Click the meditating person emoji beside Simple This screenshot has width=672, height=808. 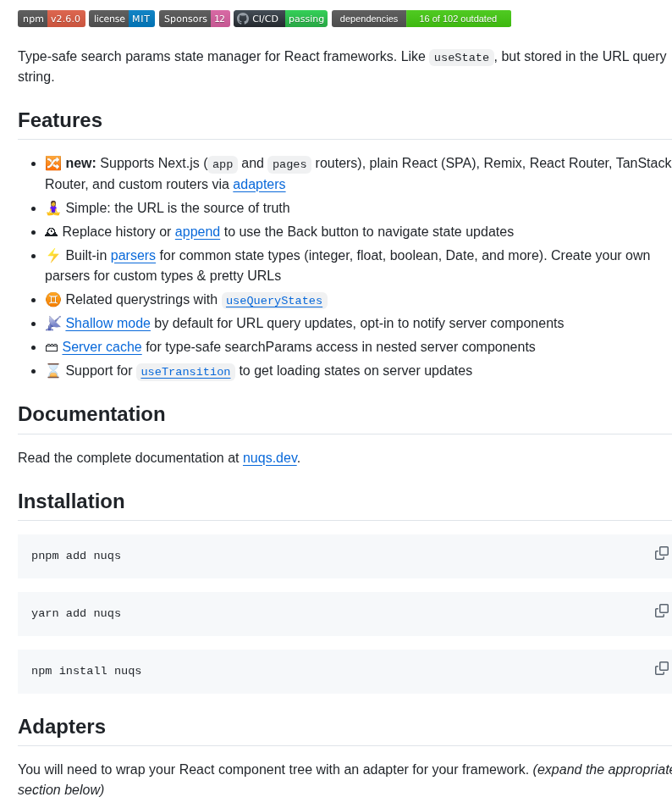point(53,208)
